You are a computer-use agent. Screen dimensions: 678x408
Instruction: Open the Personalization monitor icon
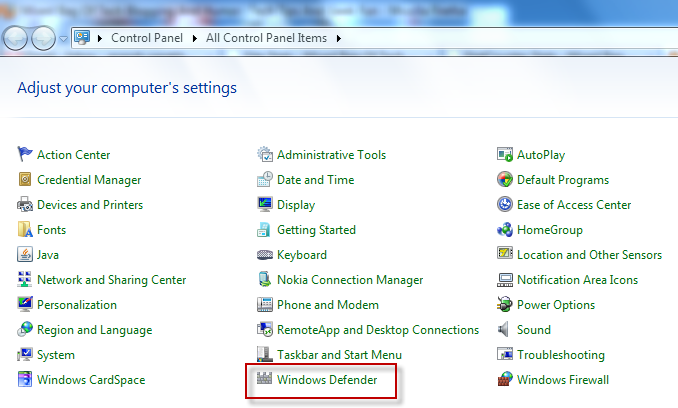[x=25, y=305]
